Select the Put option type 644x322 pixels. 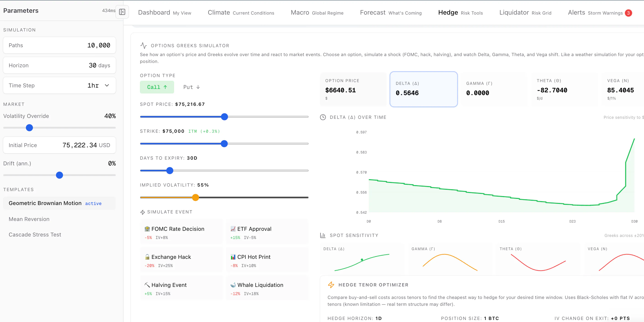coord(191,87)
